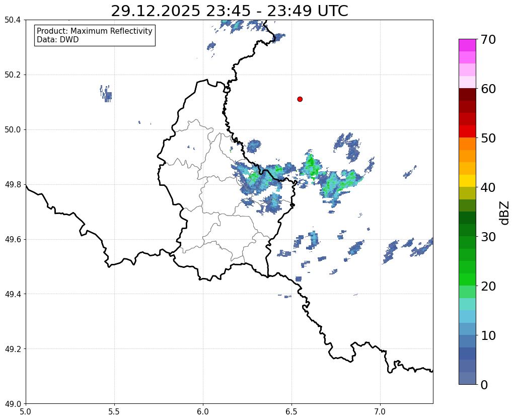Click the latitude label 49.8
515x420 pixels.
coord(13,185)
